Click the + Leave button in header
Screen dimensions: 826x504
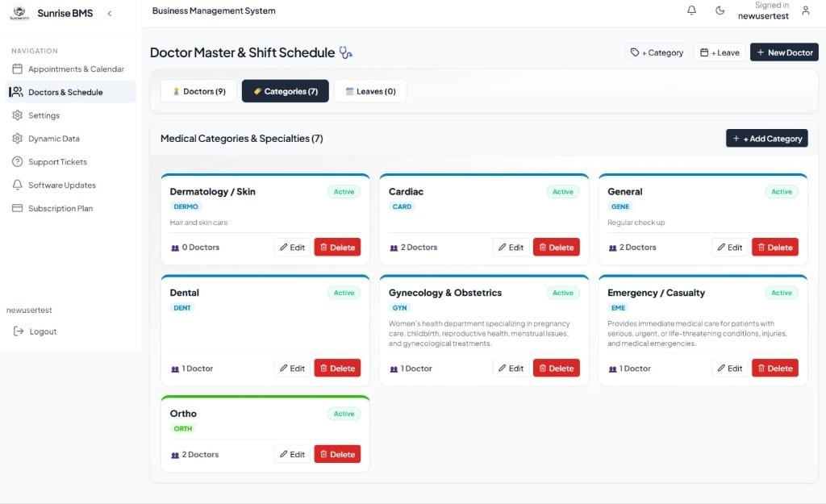720,52
